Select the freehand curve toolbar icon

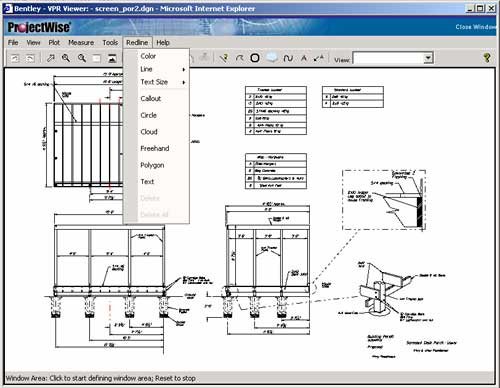click(288, 58)
